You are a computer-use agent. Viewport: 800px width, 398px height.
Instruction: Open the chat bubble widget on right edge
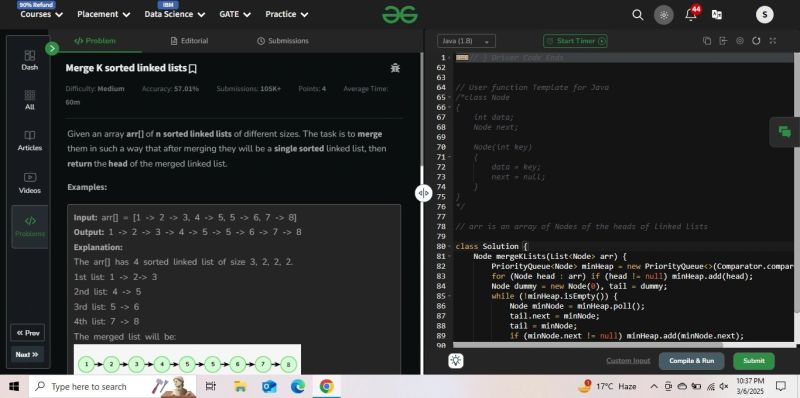click(785, 132)
